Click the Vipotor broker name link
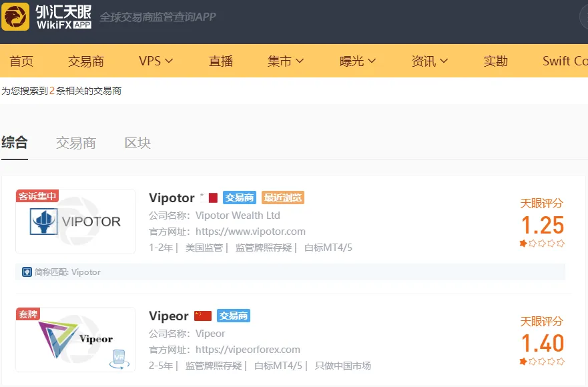The image size is (588, 387). (172, 198)
